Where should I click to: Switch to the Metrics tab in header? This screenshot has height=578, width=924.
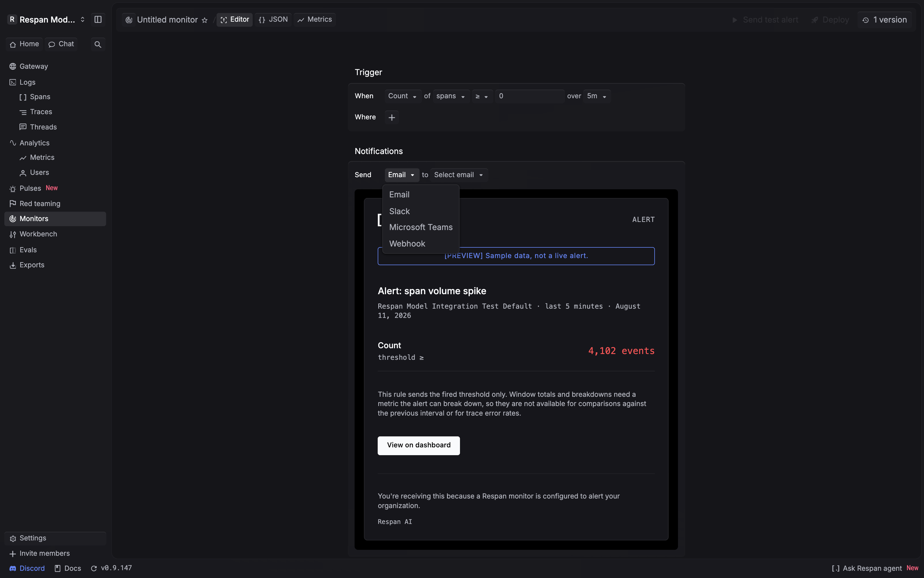315,20
